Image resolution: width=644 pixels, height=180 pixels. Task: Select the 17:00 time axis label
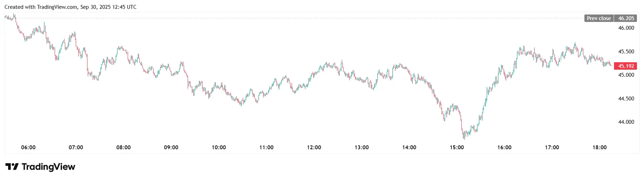(552, 147)
